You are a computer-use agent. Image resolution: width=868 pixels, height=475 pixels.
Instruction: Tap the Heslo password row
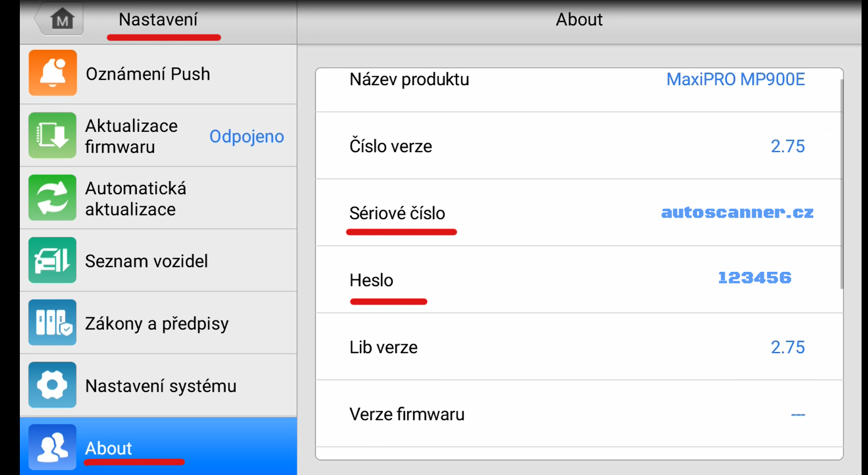point(579,280)
